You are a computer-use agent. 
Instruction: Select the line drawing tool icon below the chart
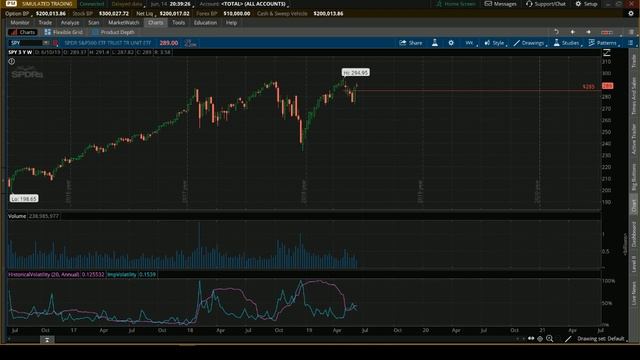point(568,339)
